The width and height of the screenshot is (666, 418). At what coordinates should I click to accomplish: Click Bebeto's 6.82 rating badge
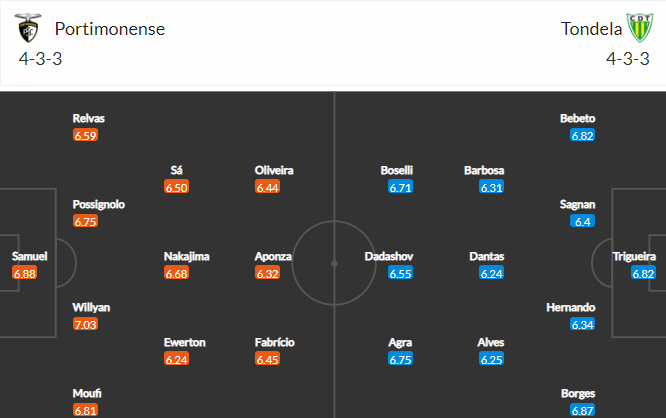(x=582, y=136)
